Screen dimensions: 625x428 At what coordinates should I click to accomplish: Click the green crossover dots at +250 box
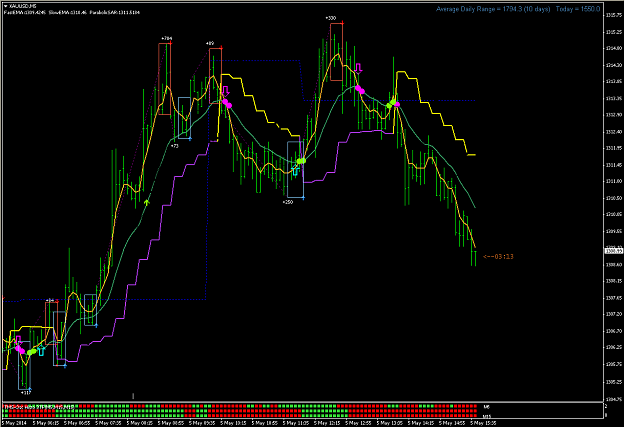[x=301, y=161]
